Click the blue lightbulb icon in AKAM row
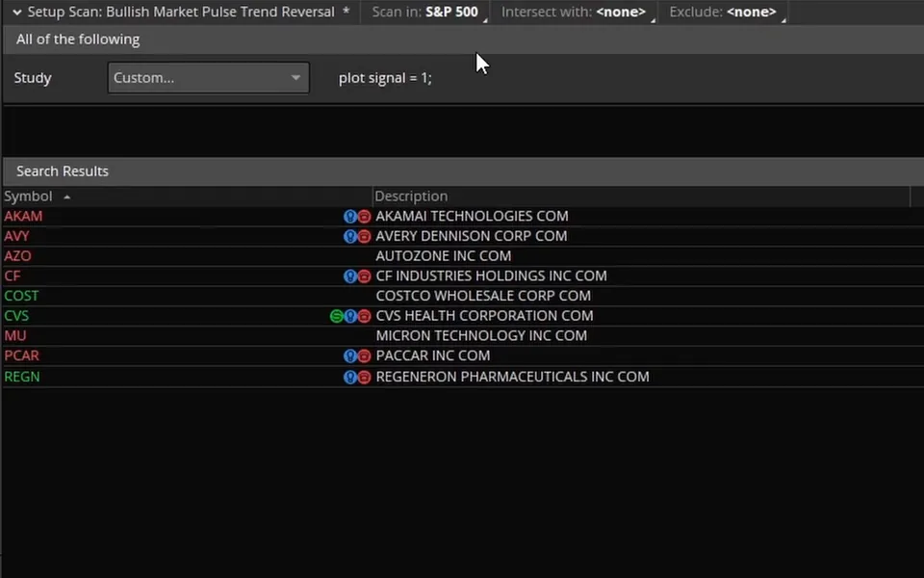Screen dimensions: 924x578 pos(350,217)
